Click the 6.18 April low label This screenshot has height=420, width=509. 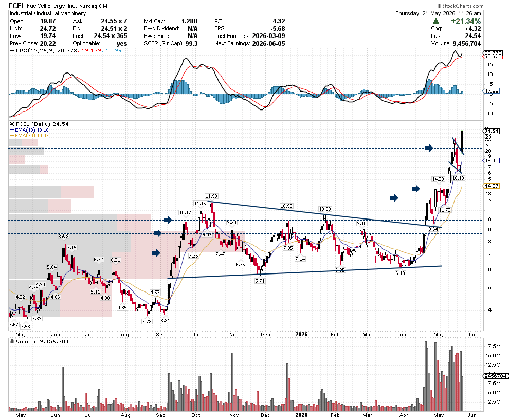tap(400, 273)
